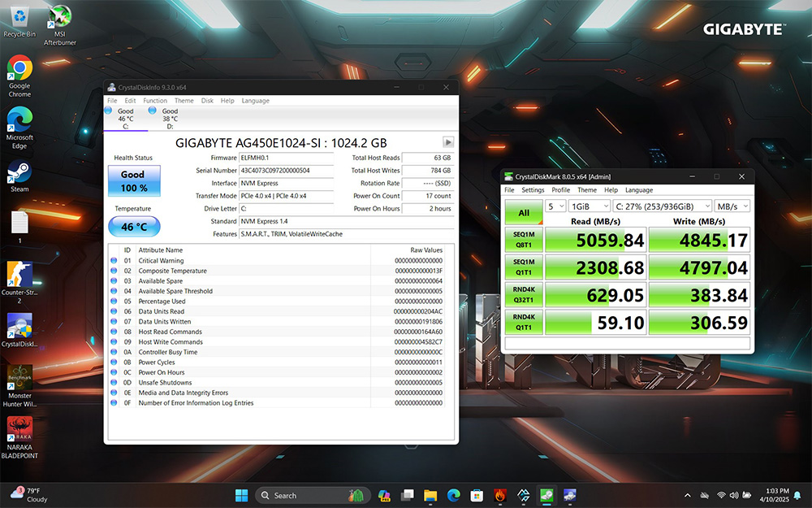Run the RND4K Q32T1 test

[524, 294]
